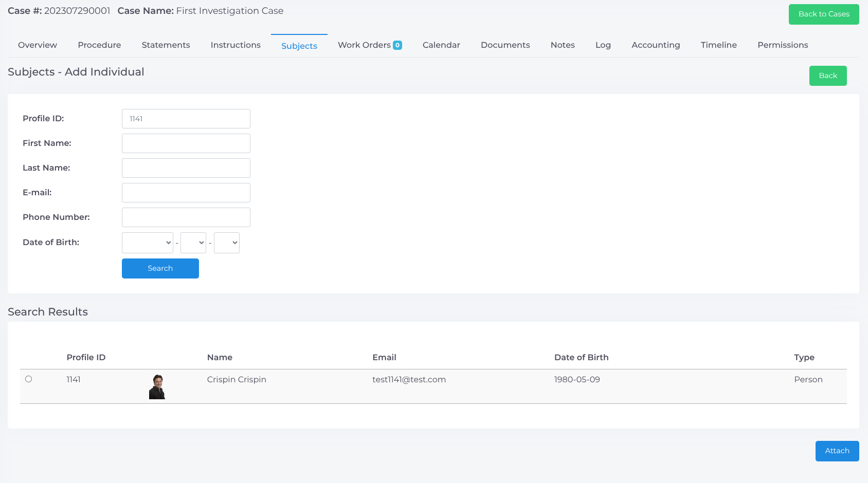Image resolution: width=868 pixels, height=483 pixels.
Task: Click the green Back button
Action: (x=828, y=76)
